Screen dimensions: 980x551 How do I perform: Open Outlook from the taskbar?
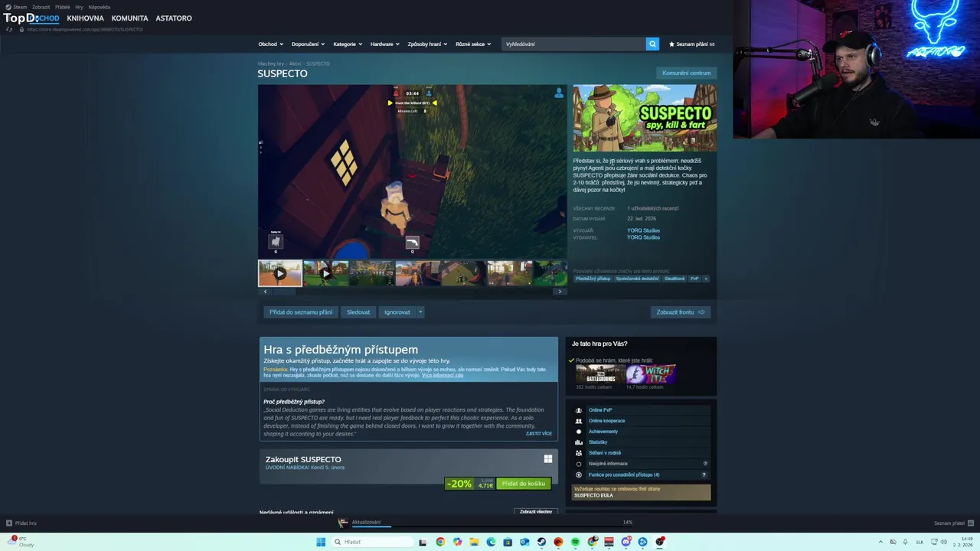[524, 542]
